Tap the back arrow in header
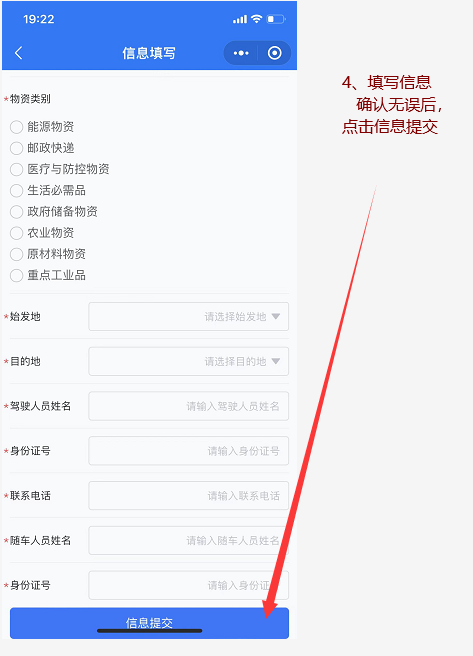 click(x=18, y=53)
